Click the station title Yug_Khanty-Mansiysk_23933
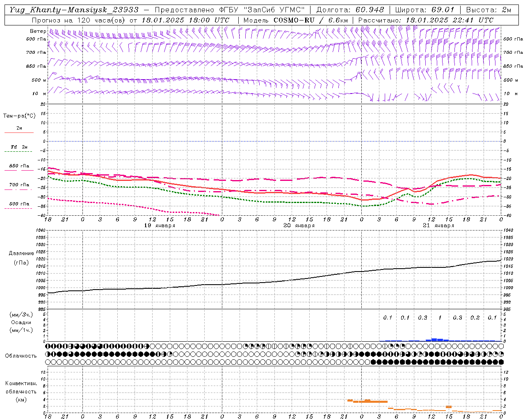The image size is (525, 420). click(x=74, y=10)
